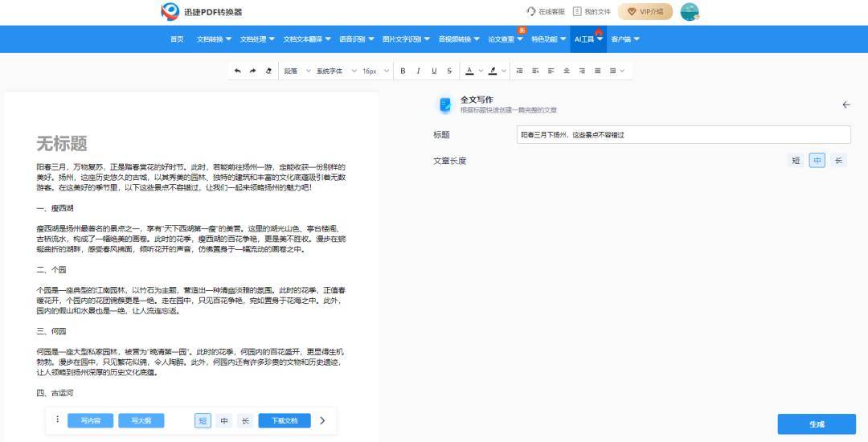Viewport: 868px width, 442px height.
Task: Justify text alignment
Action: coord(597,71)
